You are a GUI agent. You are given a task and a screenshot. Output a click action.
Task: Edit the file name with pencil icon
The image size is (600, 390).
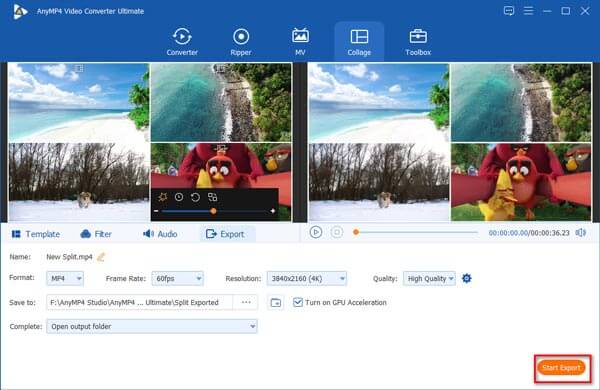click(x=101, y=257)
